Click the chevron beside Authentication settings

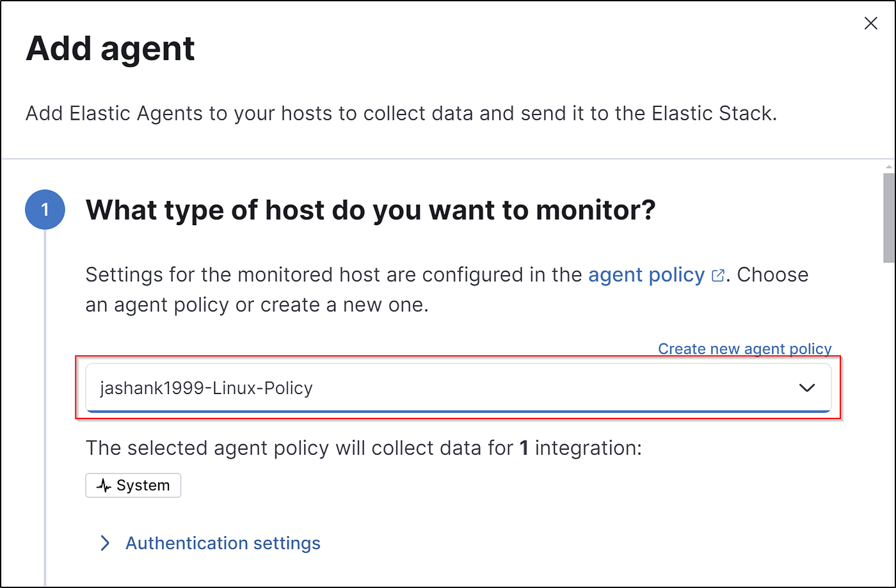(105, 543)
